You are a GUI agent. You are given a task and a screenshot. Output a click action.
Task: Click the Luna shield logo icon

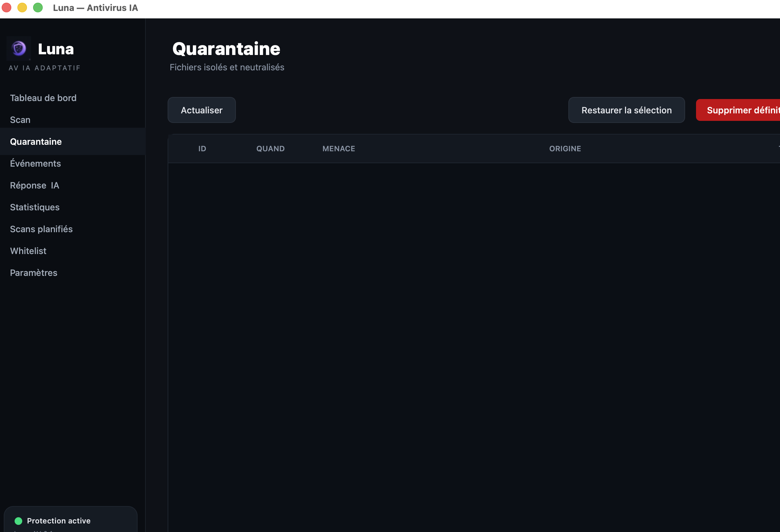[x=19, y=48]
